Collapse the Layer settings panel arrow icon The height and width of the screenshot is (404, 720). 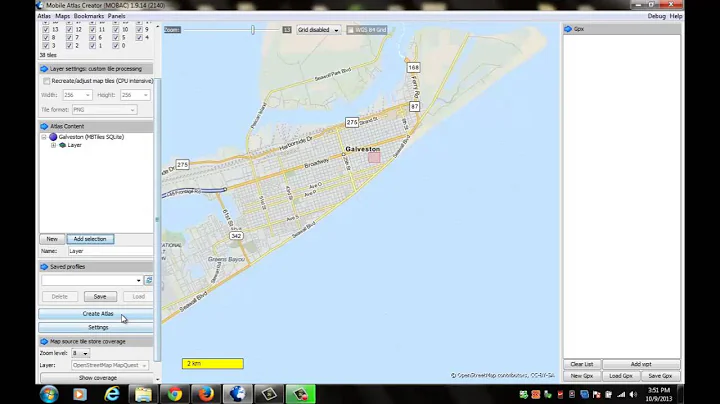pos(44,69)
